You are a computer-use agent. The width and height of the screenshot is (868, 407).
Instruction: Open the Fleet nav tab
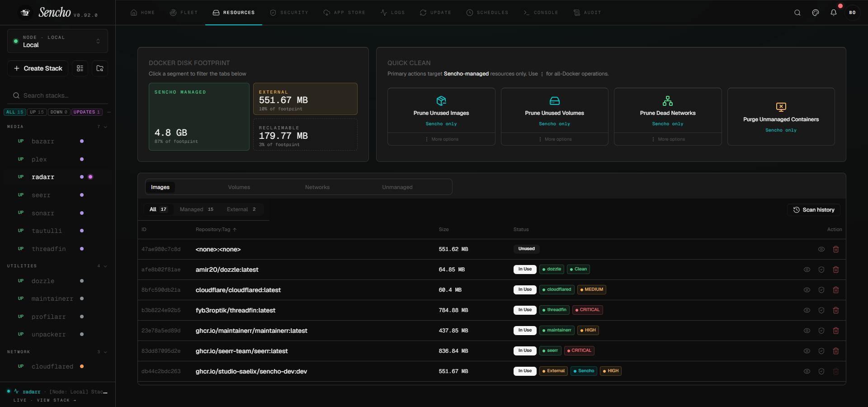(x=184, y=13)
